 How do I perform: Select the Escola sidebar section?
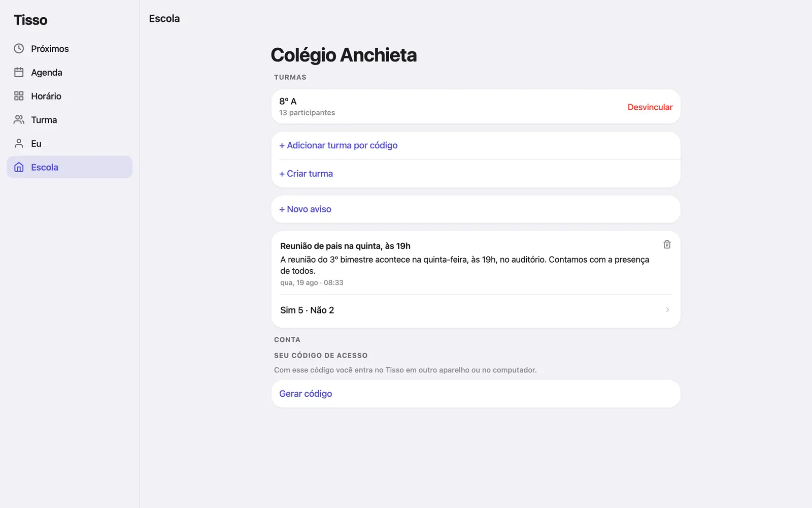click(x=70, y=167)
